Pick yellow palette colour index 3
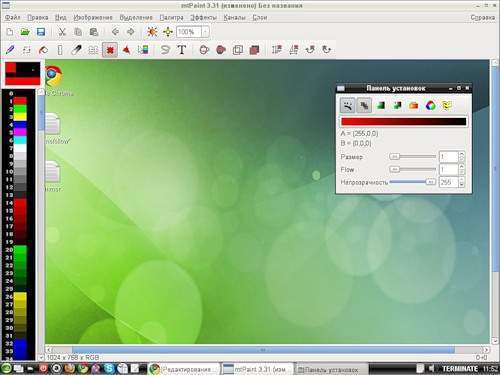The width and height of the screenshot is (500, 375). point(20,117)
